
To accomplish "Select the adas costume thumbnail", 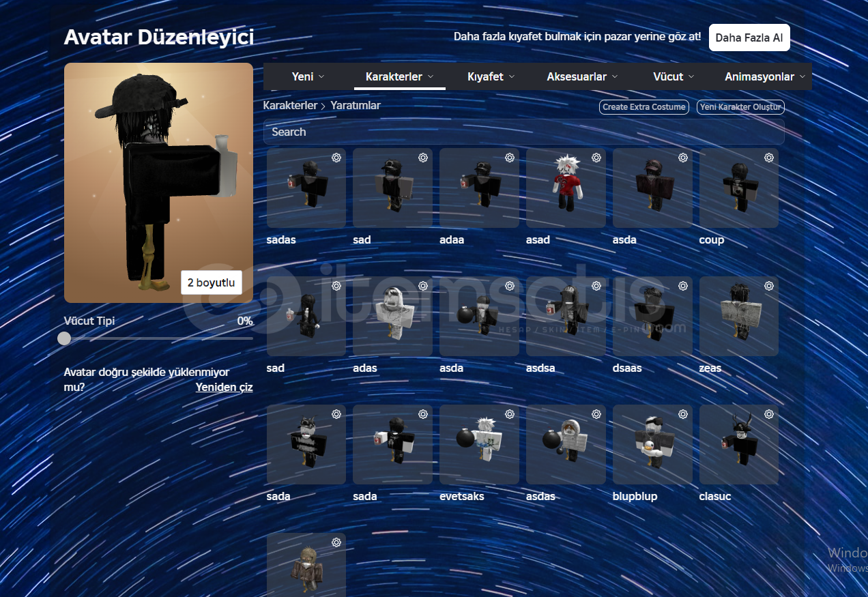I will (x=392, y=317).
